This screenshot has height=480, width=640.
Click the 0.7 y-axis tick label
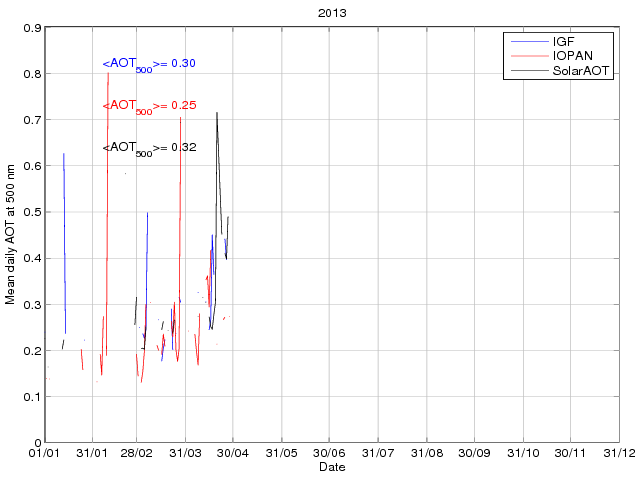(32, 120)
